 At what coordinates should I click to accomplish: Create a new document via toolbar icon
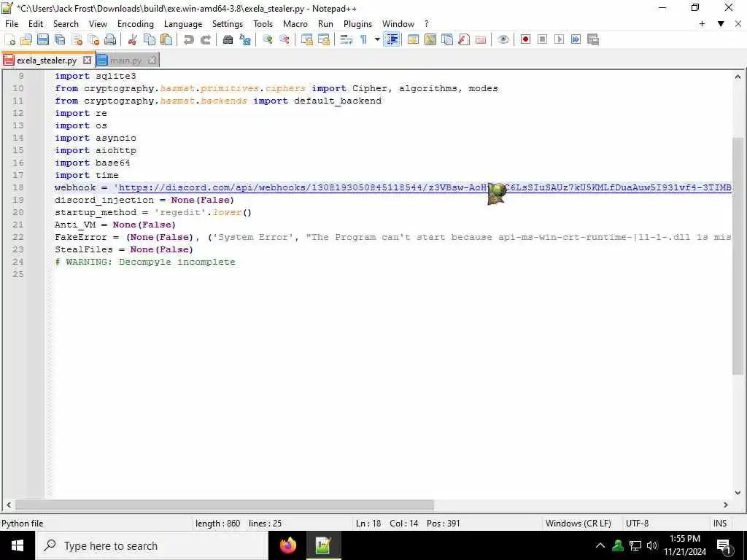coord(10,39)
